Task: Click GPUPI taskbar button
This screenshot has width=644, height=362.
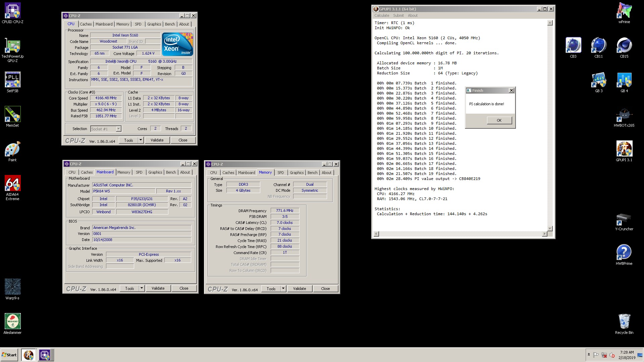Action: [29, 355]
